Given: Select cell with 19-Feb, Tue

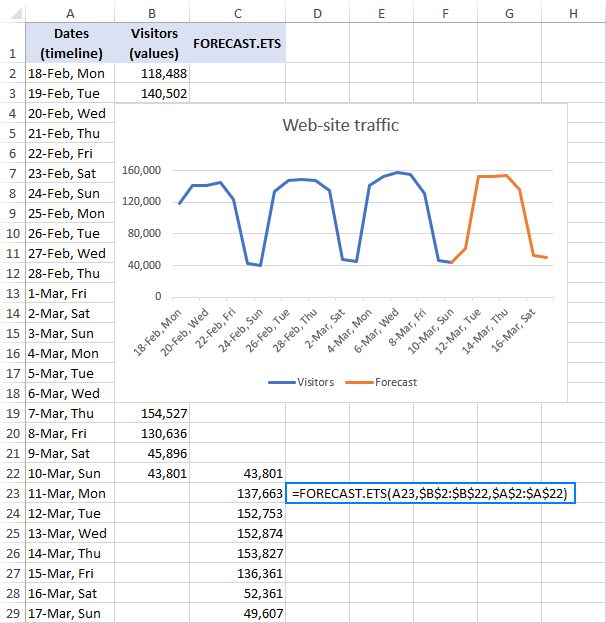Looking at the screenshot, I should tap(70, 93).
